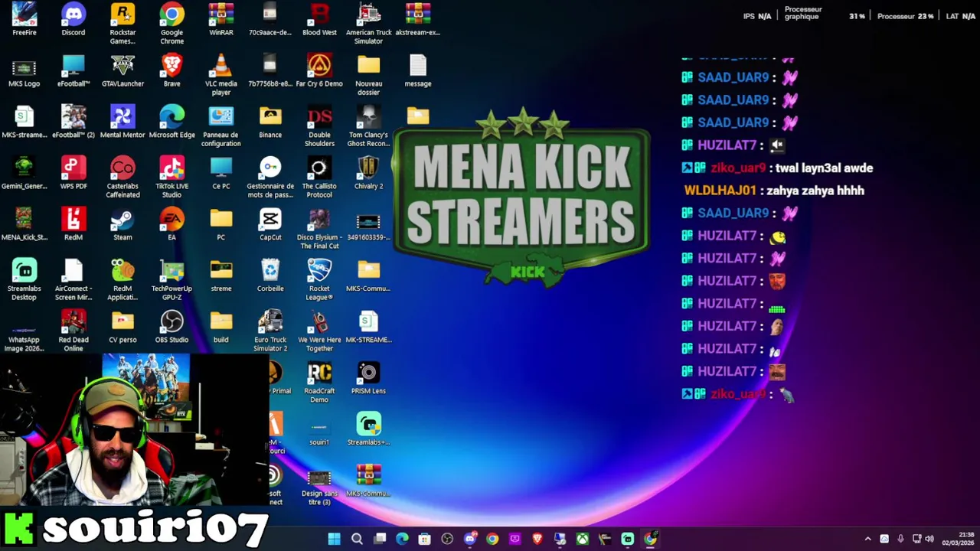Select the EA app shortcut
980x551 pixels.
coord(171,225)
